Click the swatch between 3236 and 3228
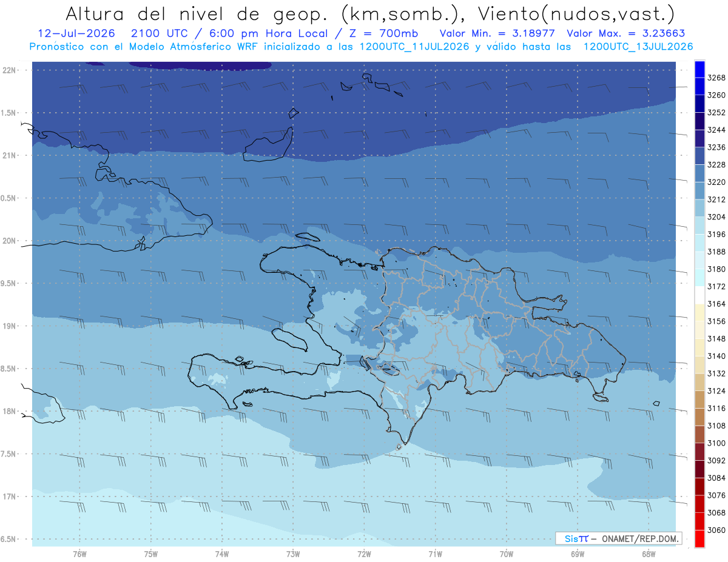The height and width of the screenshot is (562, 728). [699, 156]
